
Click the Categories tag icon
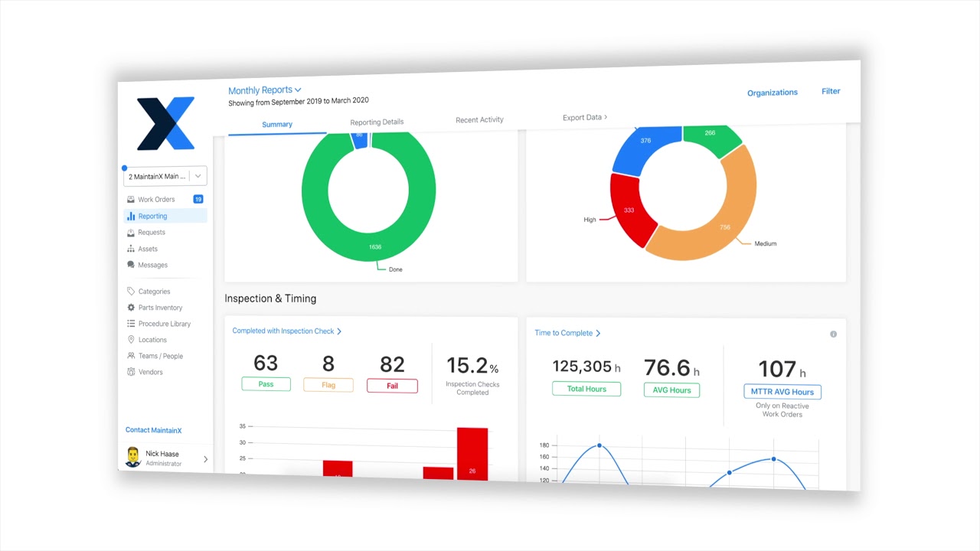click(131, 292)
